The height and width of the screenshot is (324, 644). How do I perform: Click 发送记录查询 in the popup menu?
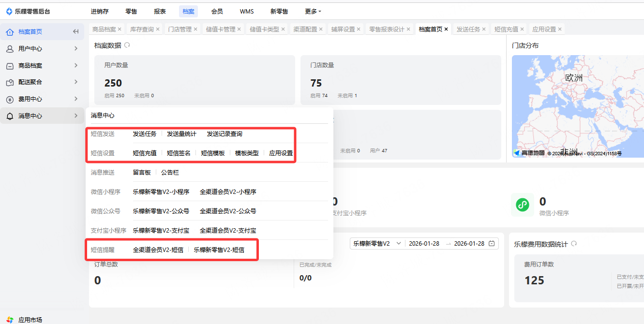point(225,134)
